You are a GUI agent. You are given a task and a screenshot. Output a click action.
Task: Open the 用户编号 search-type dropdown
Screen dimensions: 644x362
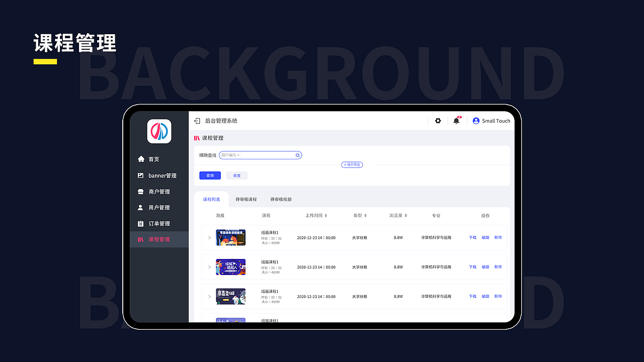pyautogui.click(x=230, y=155)
